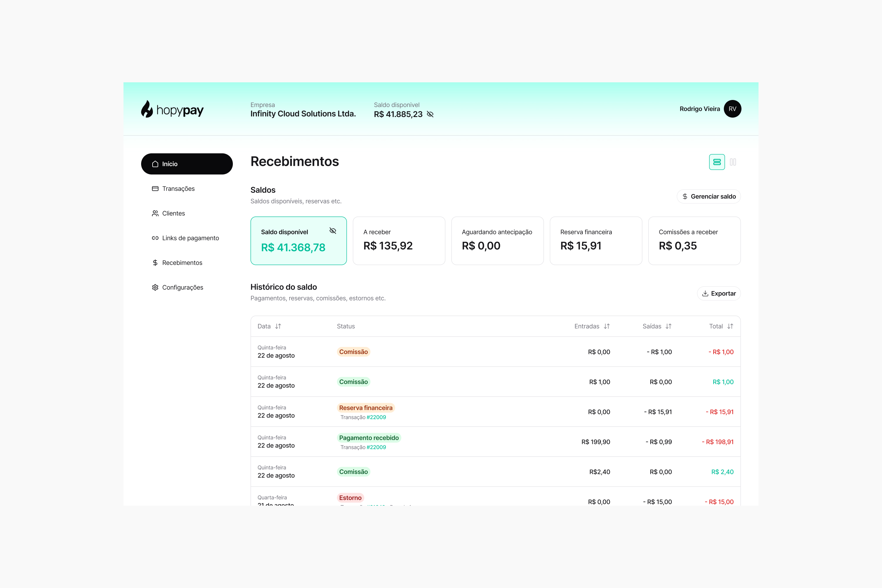The height and width of the screenshot is (588, 882).
Task: Click the gear icon beside Configurações
Action: (155, 287)
